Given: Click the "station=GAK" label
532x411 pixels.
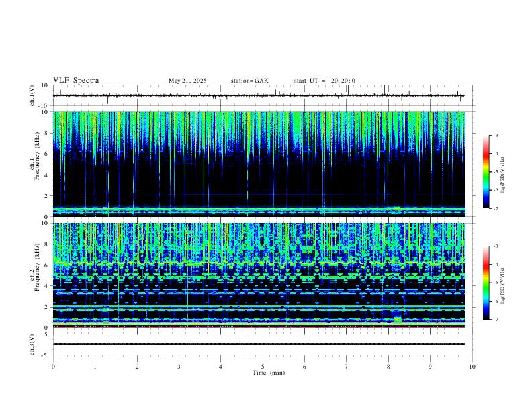Looking at the screenshot, I should click(249, 81).
